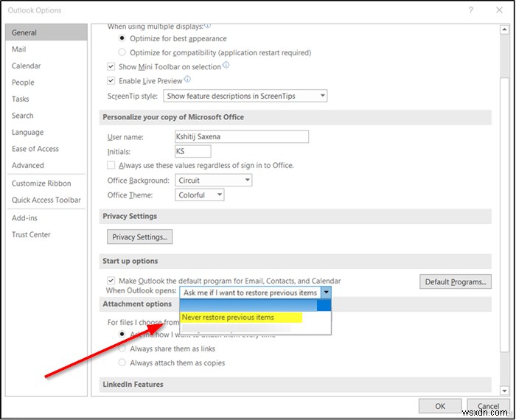Click the When Outlook opens combo box text
Image resolution: width=516 pixels, height=420 pixels.
coord(251,293)
